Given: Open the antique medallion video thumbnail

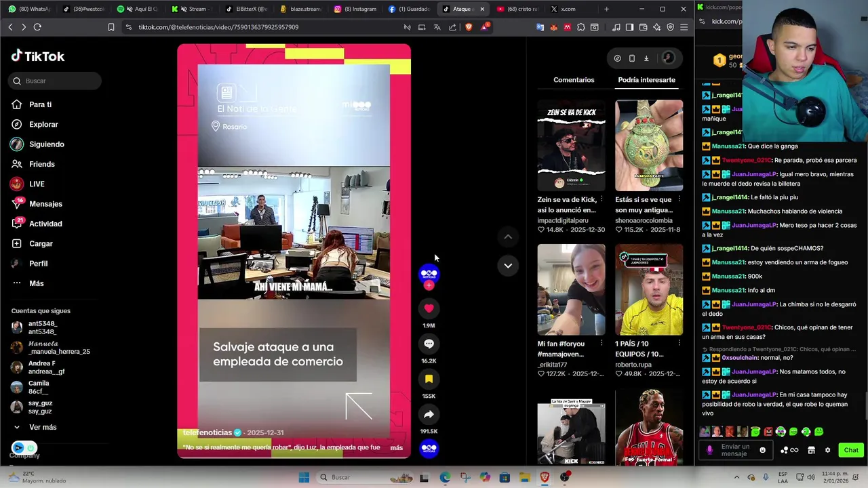Looking at the screenshot, I should [649, 146].
